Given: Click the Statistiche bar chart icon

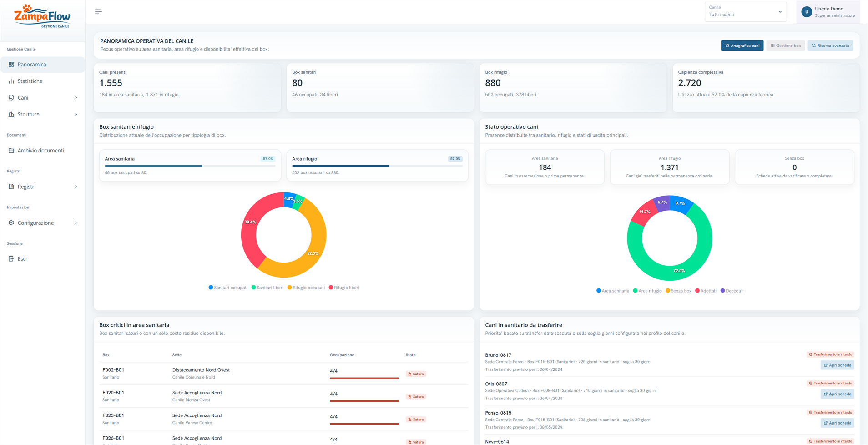Looking at the screenshot, I should click(x=11, y=81).
